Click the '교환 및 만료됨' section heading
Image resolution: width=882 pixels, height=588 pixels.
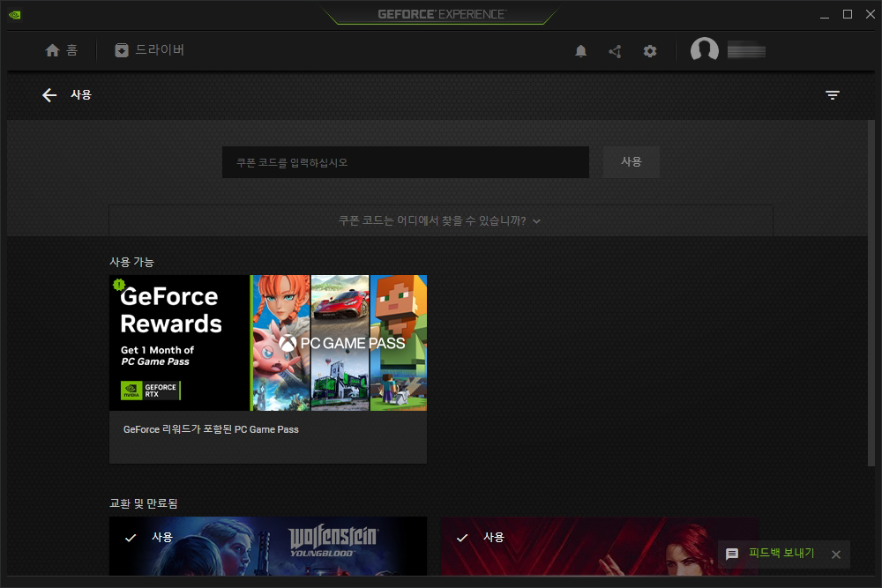coord(144,503)
